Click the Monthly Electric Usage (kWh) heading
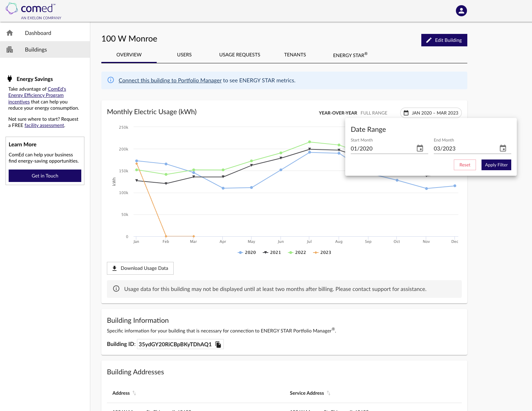532x411 pixels. pyautogui.click(x=152, y=112)
